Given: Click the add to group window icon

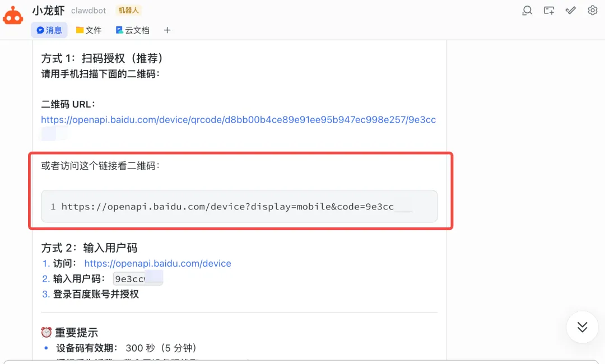Looking at the screenshot, I should point(548,11).
